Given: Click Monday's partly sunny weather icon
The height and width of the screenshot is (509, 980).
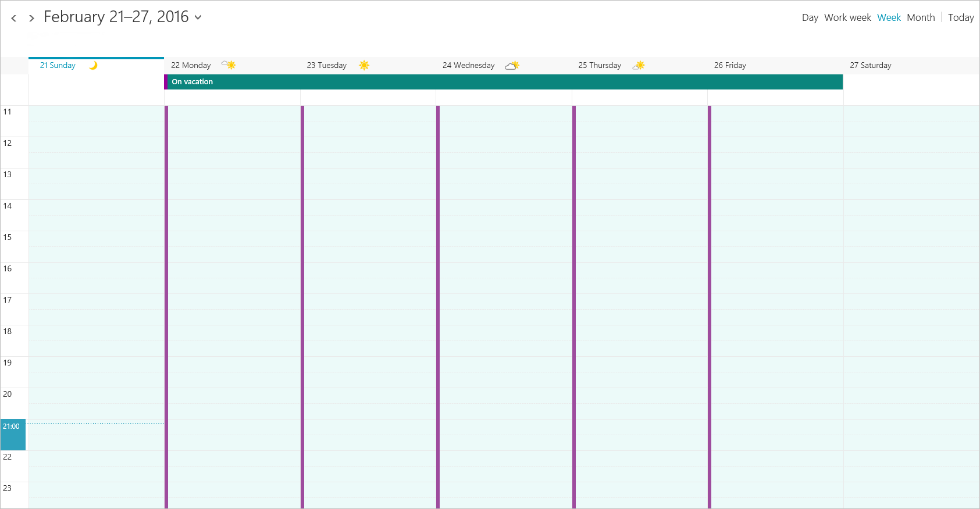Looking at the screenshot, I should 229,65.
